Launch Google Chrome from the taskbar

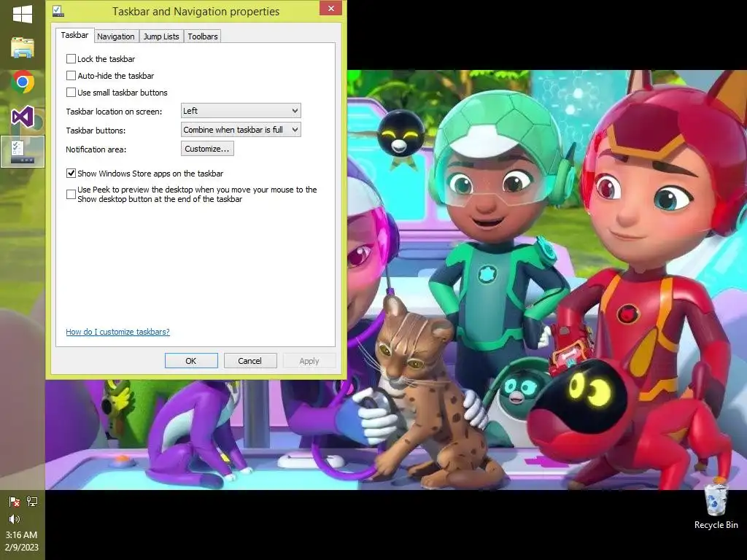click(23, 82)
